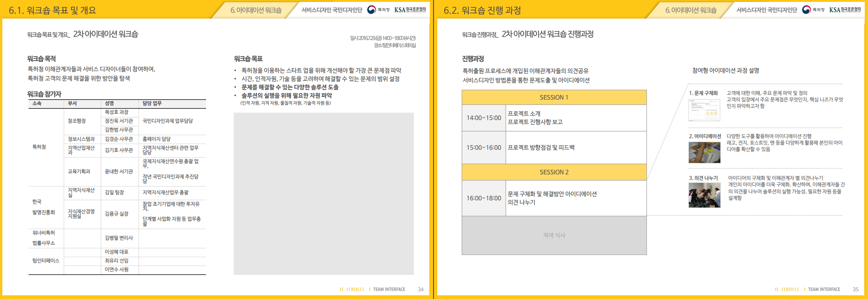Click the 담당 업무 column header
This screenshot has height=299, width=868.
coord(152,104)
